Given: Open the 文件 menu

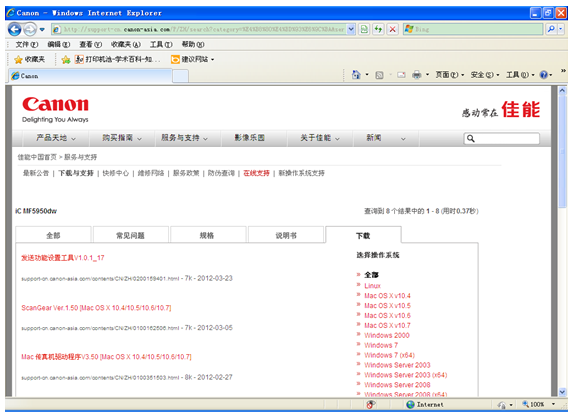Looking at the screenshot, I should click(x=27, y=44).
